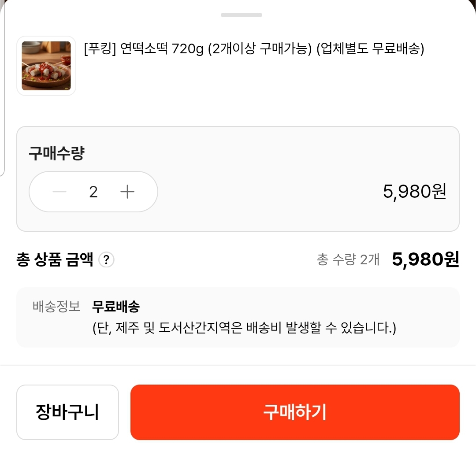Click the bold 무료배송 shipping text
Image resolution: width=476 pixels, height=463 pixels.
tap(116, 307)
